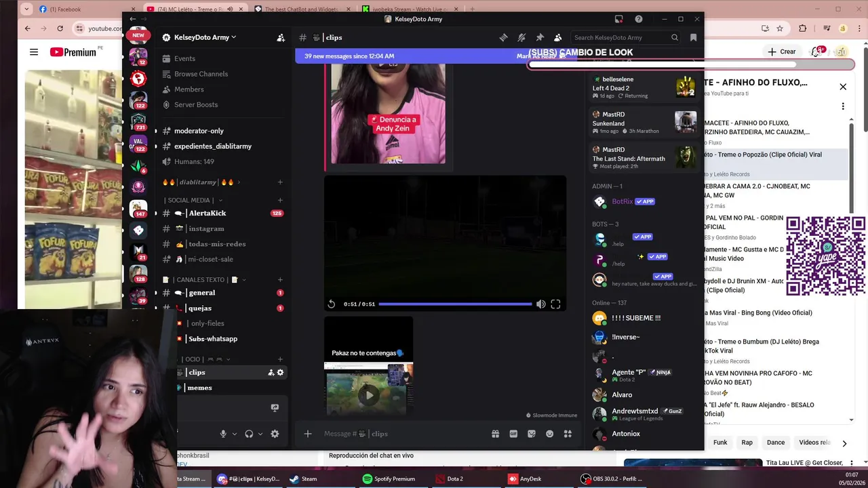Collapse CANALES TEXTO category
Viewport: 868px width, 488px height.
click(205, 280)
